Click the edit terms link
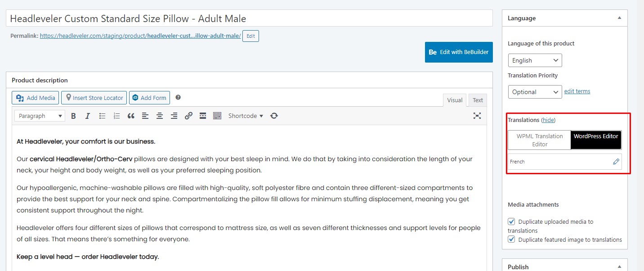Image resolution: width=644 pixels, height=271 pixels. [x=577, y=91]
